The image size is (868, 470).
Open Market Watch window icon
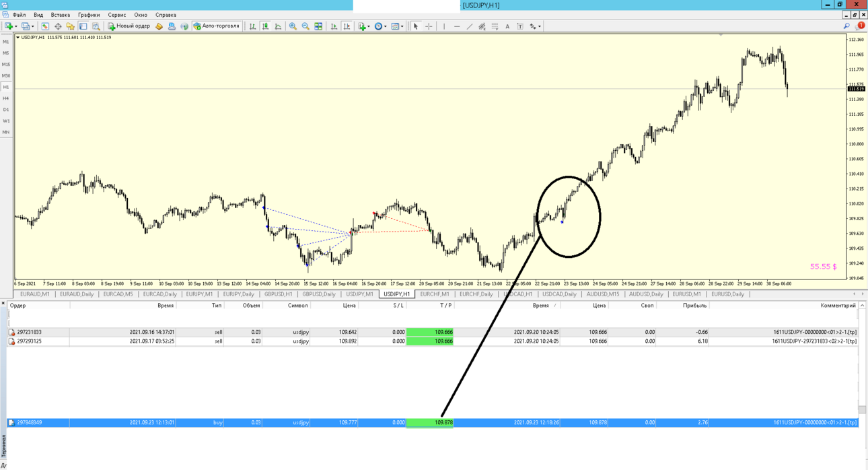click(x=45, y=26)
